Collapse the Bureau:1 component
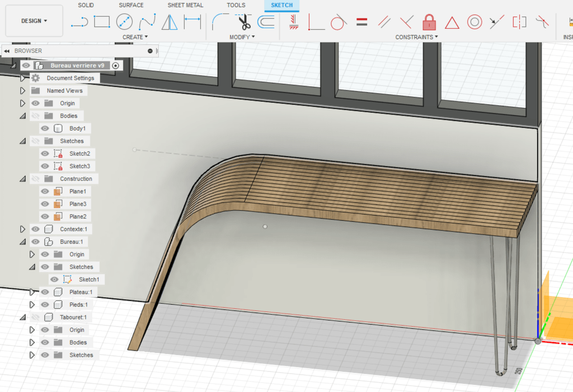Image resolution: width=573 pixels, height=392 pixels. click(22, 242)
